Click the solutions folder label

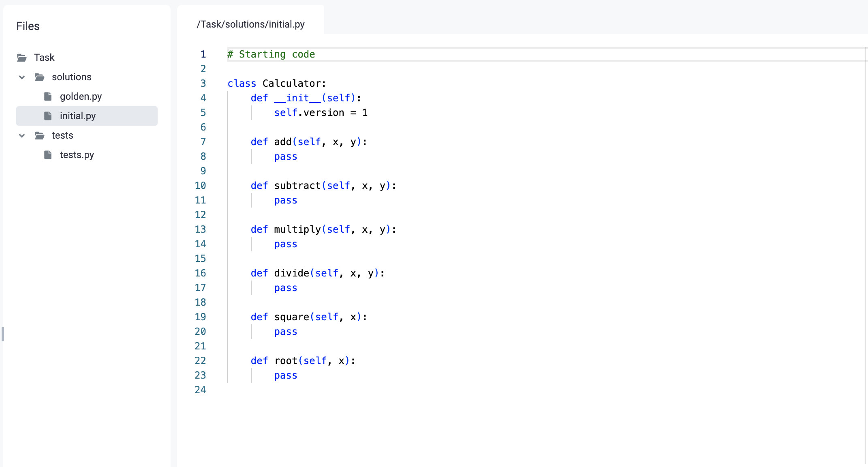click(72, 77)
